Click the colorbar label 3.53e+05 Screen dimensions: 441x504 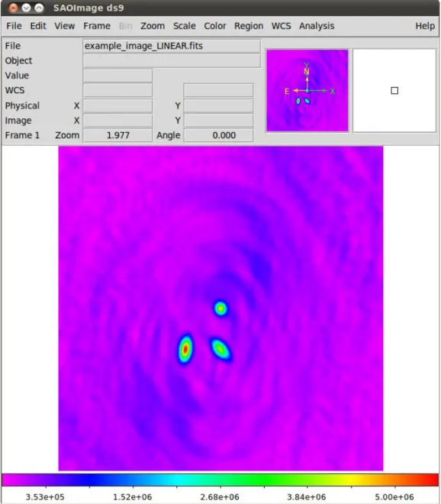coord(45,497)
